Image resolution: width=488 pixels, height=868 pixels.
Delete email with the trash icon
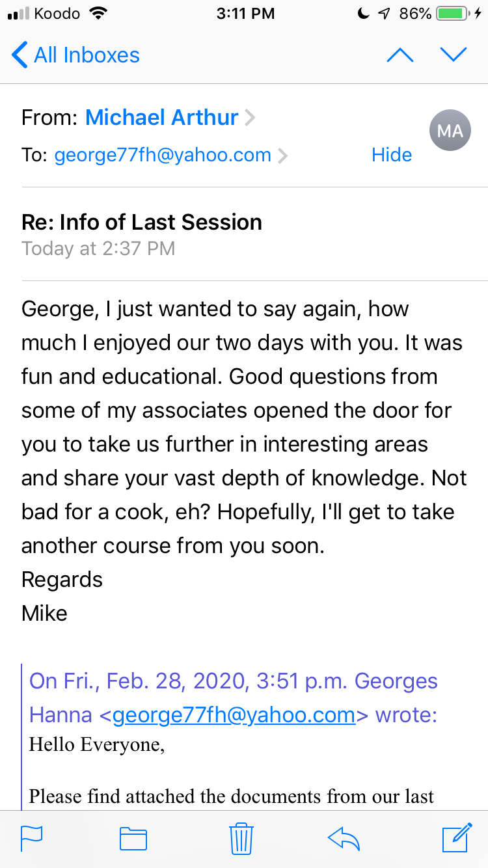pos(241,838)
